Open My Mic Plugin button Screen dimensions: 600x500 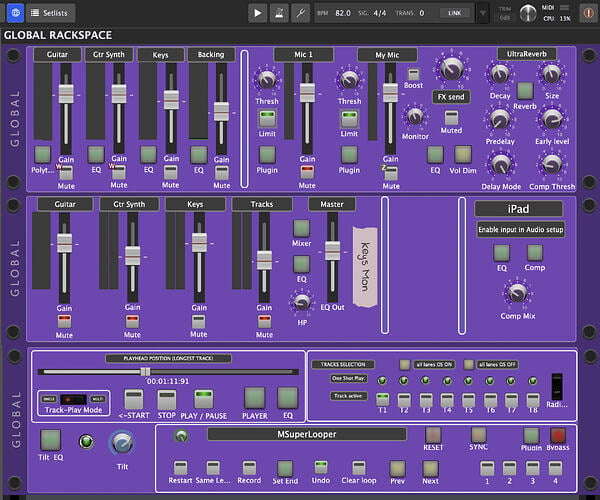[x=349, y=155]
